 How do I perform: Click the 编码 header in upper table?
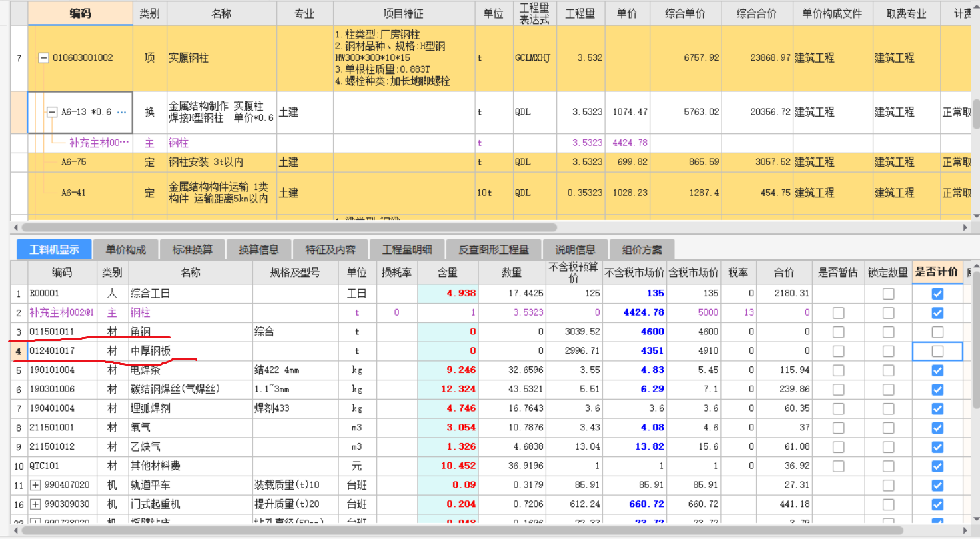pyautogui.click(x=81, y=14)
